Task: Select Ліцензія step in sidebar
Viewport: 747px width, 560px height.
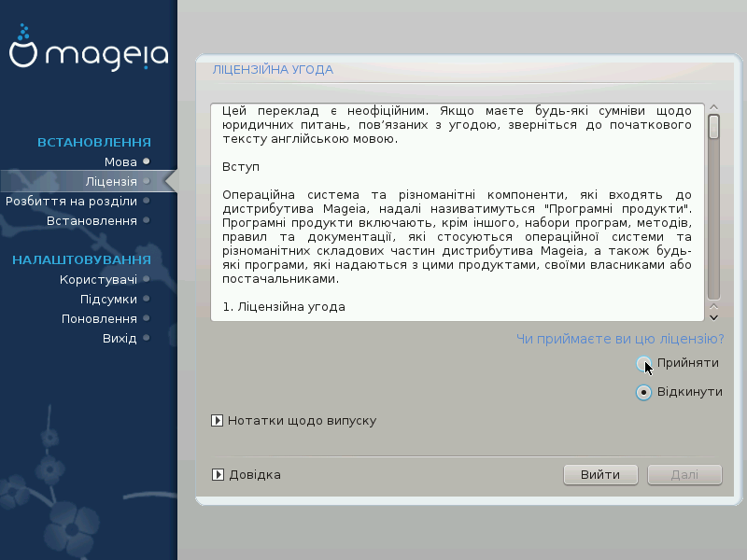Action: pos(110,181)
